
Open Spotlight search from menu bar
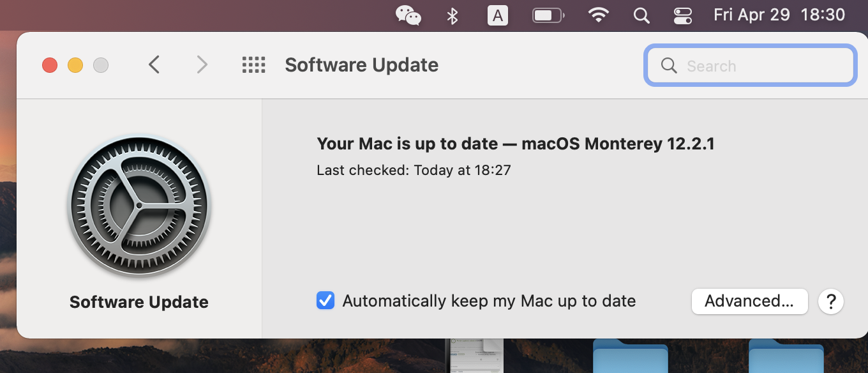(641, 15)
